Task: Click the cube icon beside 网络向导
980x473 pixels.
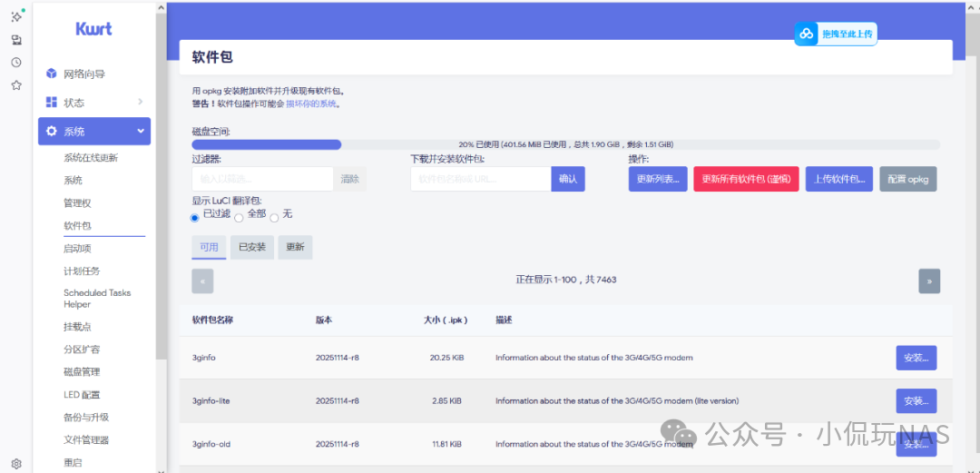Action: tap(51, 74)
